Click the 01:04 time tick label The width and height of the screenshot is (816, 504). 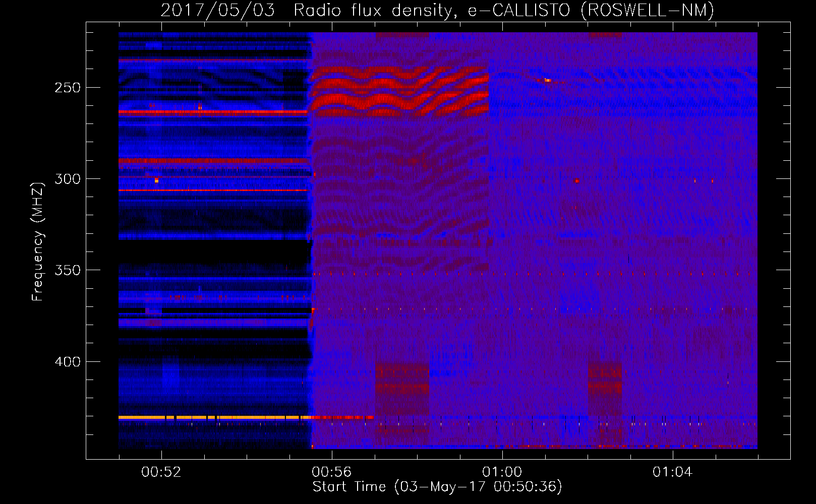coord(672,472)
